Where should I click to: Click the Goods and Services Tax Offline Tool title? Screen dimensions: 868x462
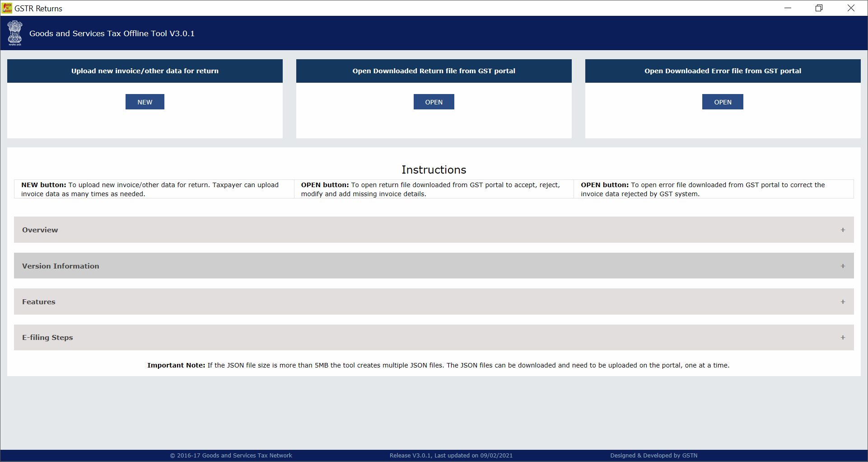coord(112,33)
